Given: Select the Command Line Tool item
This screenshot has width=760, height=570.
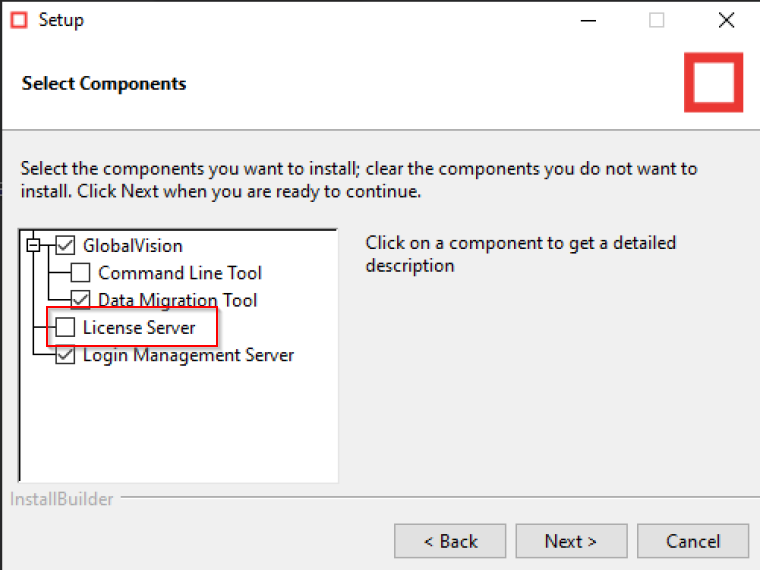Looking at the screenshot, I should pos(180,272).
